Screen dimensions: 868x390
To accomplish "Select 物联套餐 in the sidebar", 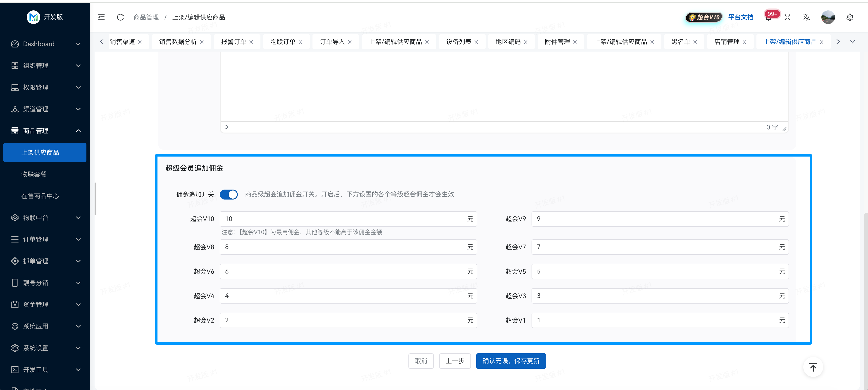I will point(34,174).
